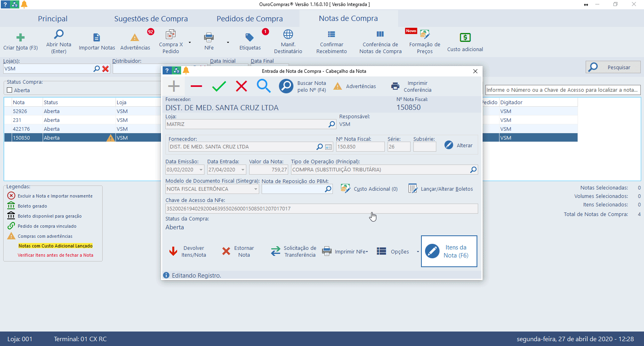Expand the Compra X Pedido dropdown arrow

click(x=190, y=42)
